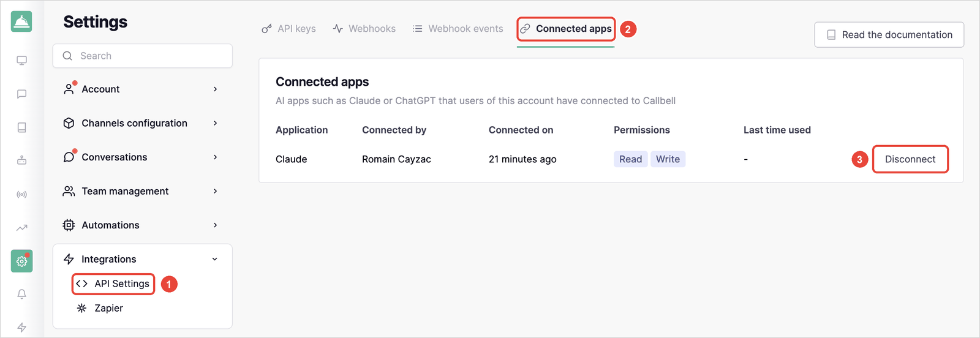
Task: Click the key icon beside API keys
Action: tap(266, 29)
